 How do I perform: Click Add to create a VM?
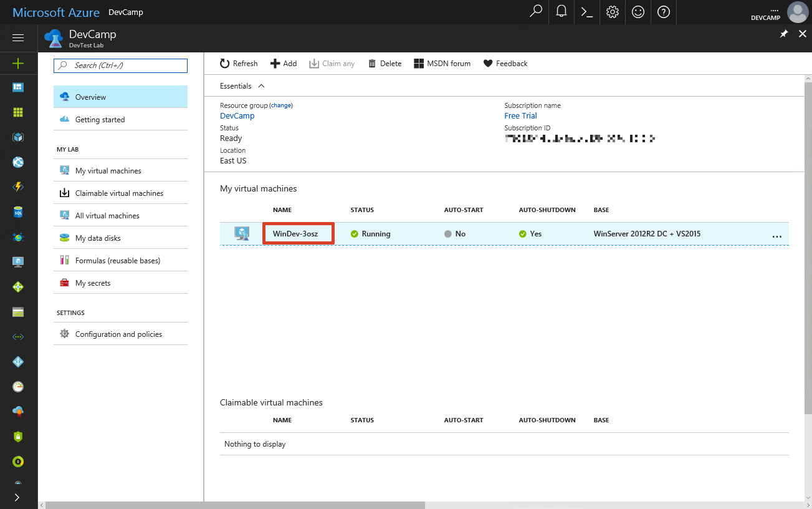click(x=284, y=64)
